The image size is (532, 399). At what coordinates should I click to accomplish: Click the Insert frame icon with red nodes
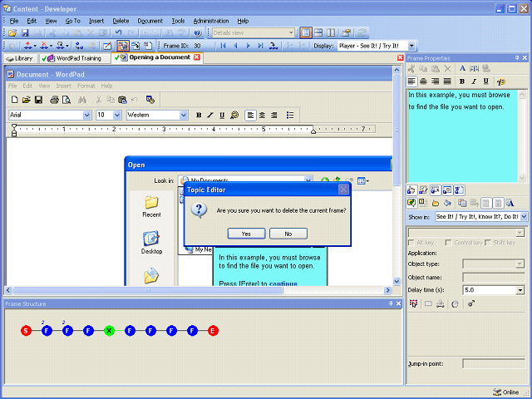click(28, 46)
